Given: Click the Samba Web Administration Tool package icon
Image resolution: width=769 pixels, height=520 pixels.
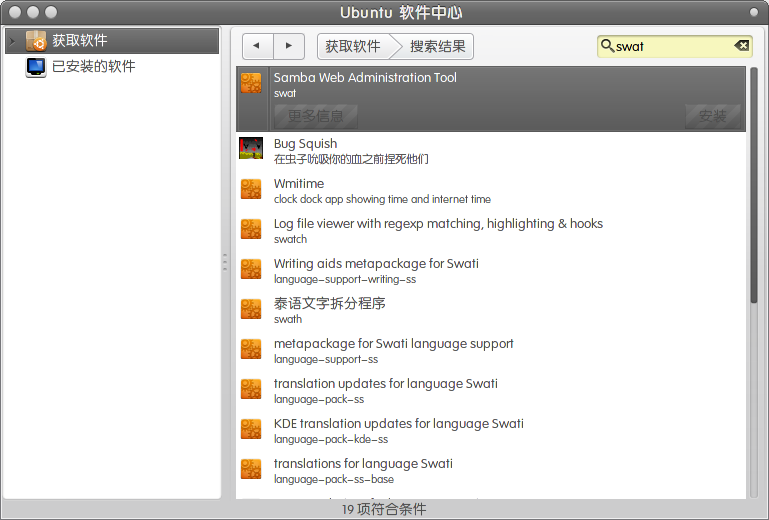Looking at the screenshot, I should [x=251, y=83].
